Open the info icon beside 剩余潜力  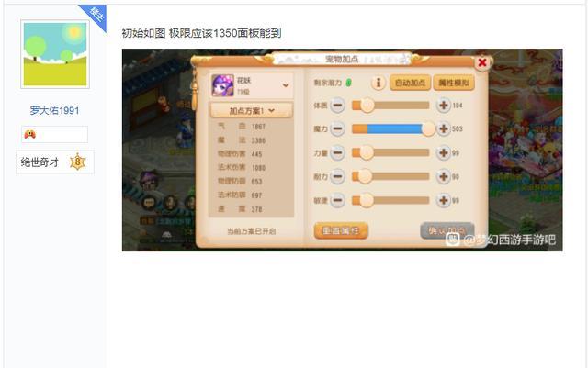click(x=379, y=83)
